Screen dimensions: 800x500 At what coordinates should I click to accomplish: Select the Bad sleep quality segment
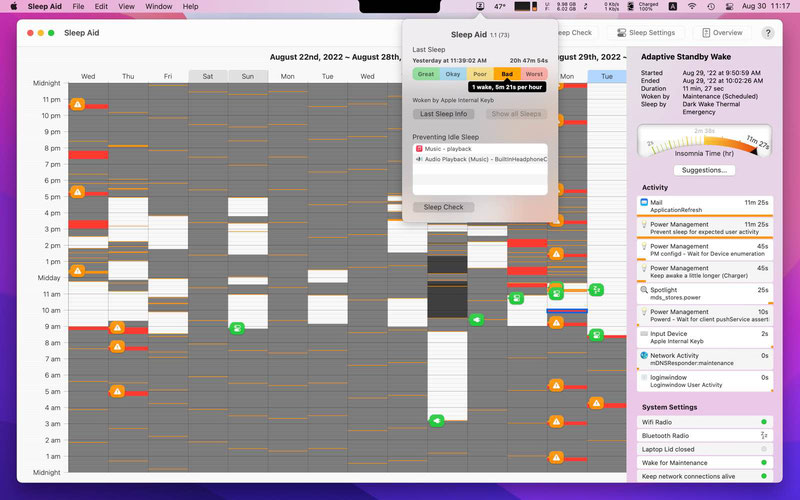pos(507,74)
